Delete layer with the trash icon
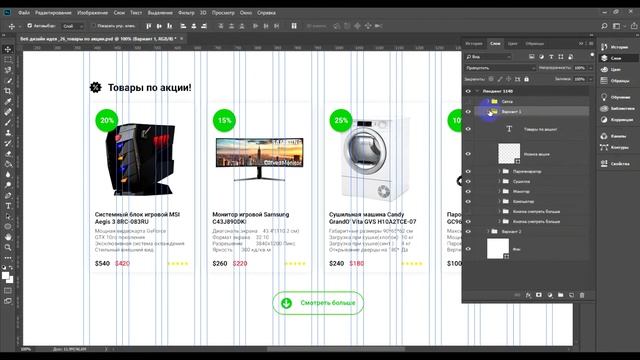Image resolution: width=640 pixels, height=360 pixels. pyautogui.click(x=582, y=295)
